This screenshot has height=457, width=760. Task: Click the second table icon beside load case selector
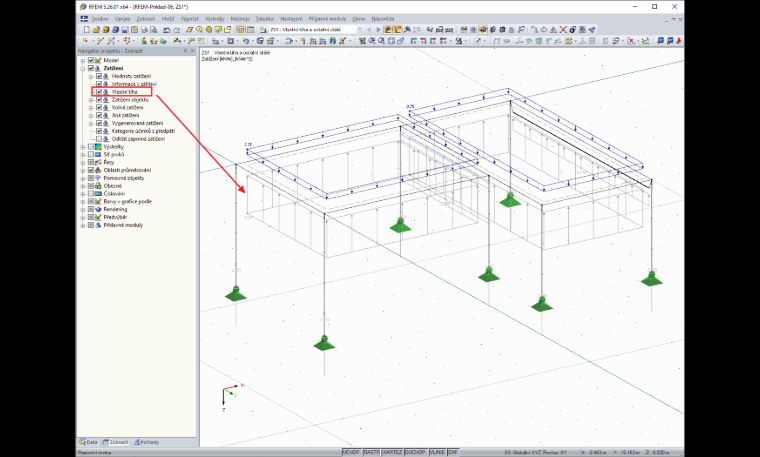coord(251,30)
